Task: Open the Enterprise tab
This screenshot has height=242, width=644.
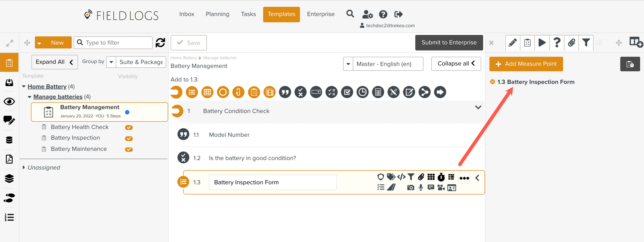Action: [x=321, y=14]
